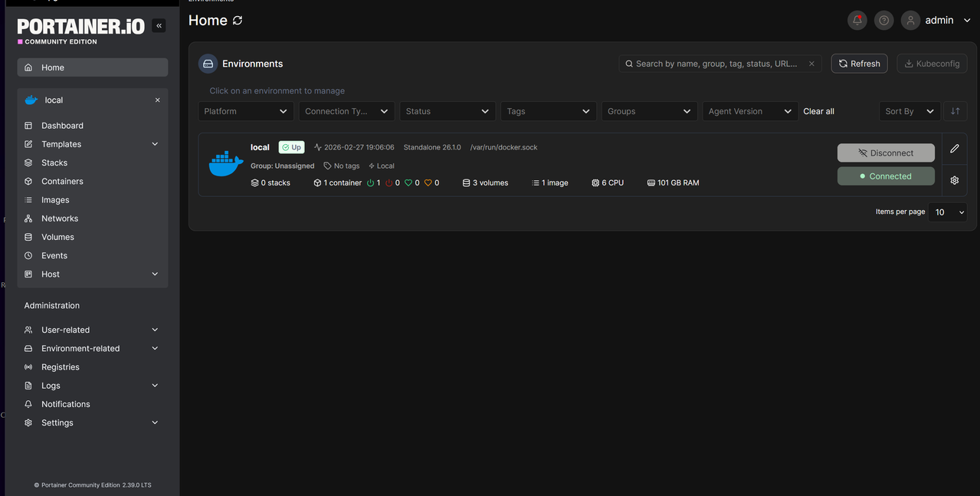Go to Home in the sidebar
This screenshot has height=496, width=980.
pyautogui.click(x=93, y=67)
